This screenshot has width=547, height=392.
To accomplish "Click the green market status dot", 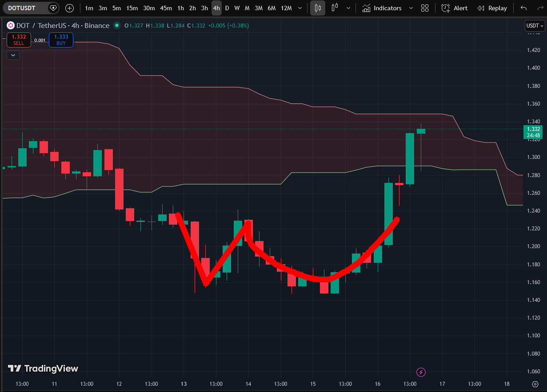I will click(117, 26).
